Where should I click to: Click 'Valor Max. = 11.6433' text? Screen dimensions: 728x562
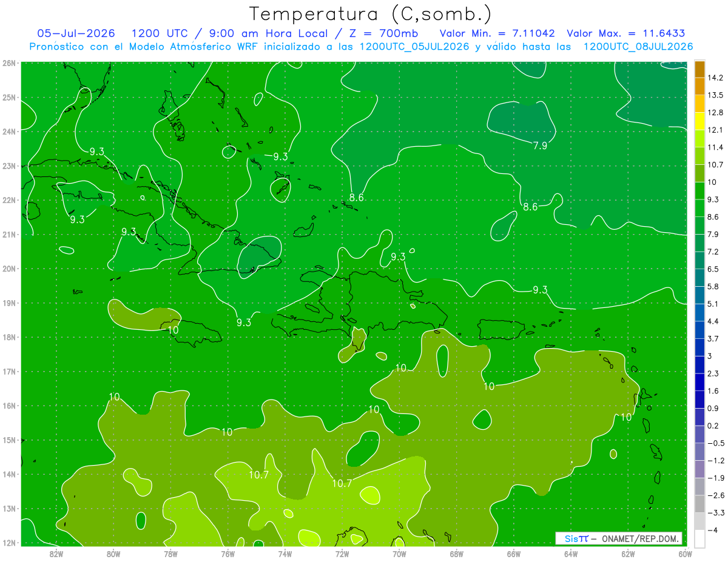(x=626, y=33)
